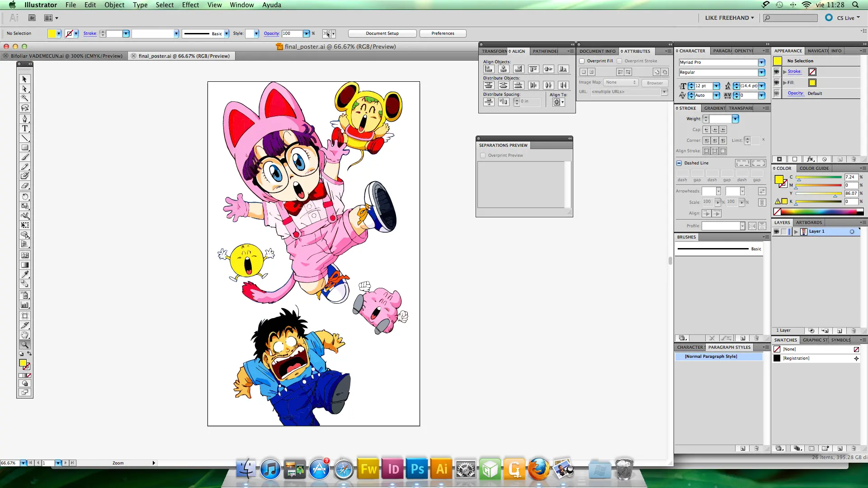
Task: Choose the Magic Wand tool
Action: click(x=25, y=98)
